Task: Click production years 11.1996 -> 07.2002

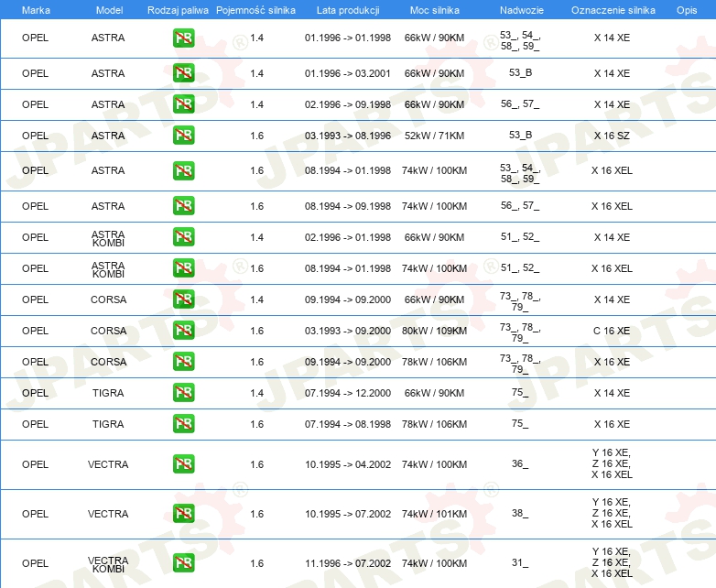Action: pyautogui.click(x=348, y=563)
